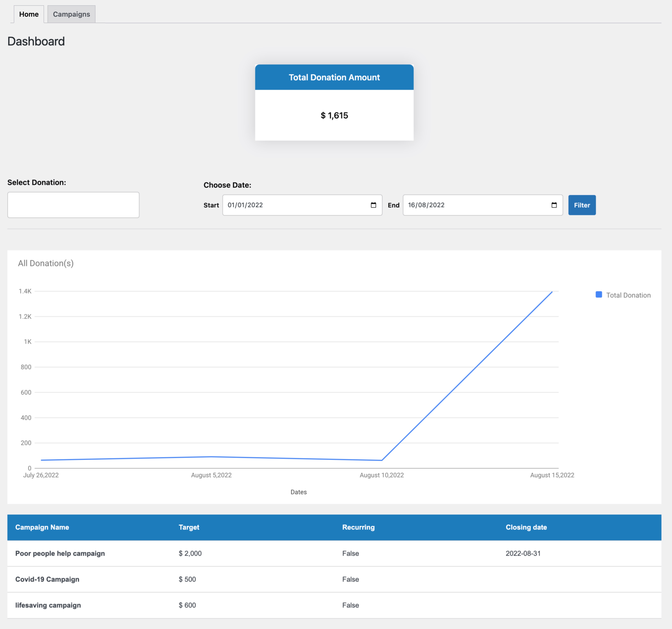This screenshot has width=672, height=629.
Task: Switch to the Campaigns tab
Action: [71, 14]
